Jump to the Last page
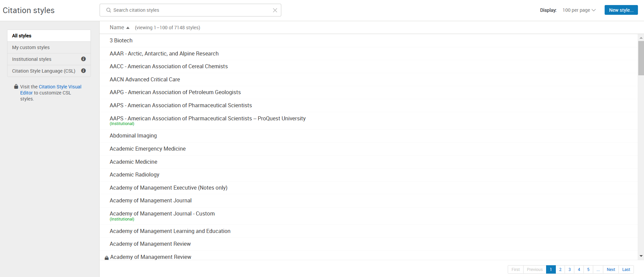The image size is (644, 277). click(x=626, y=270)
